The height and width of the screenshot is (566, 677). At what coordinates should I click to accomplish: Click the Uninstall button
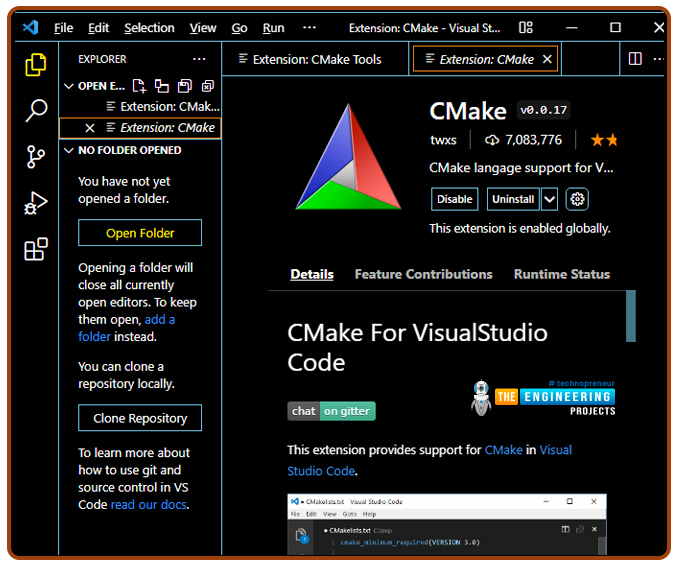point(513,199)
